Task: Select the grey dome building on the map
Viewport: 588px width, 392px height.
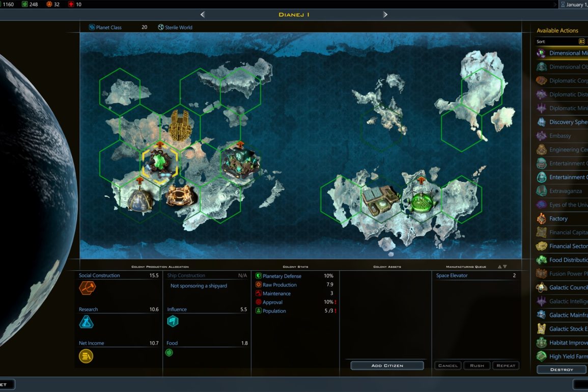Action: [140, 200]
